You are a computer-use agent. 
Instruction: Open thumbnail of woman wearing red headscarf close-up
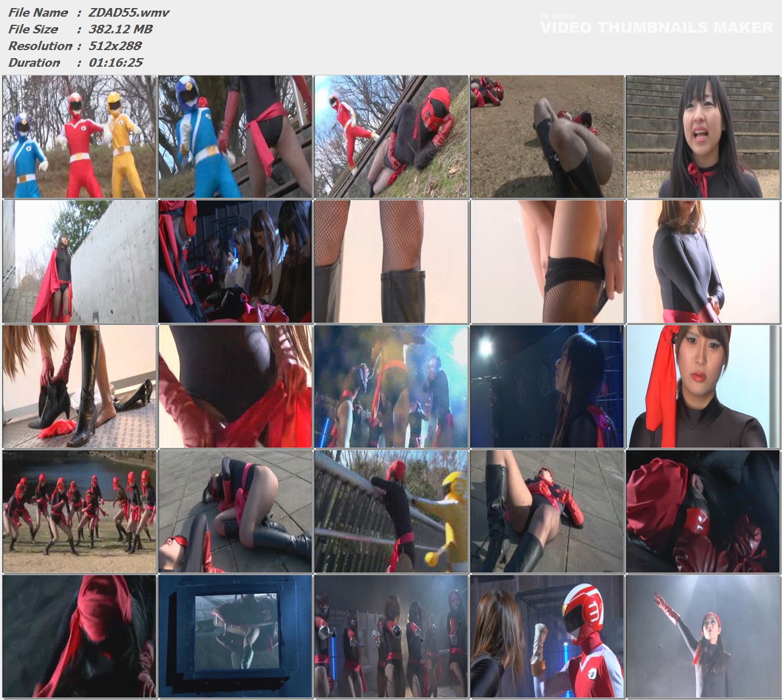tap(703, 386)
